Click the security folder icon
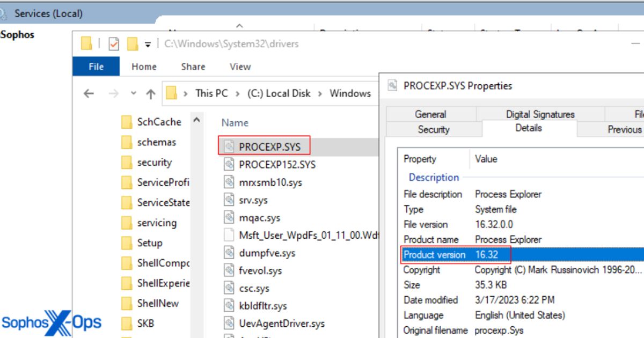The height and width of the screenshot is (338, 644). (x=127, y=162)
